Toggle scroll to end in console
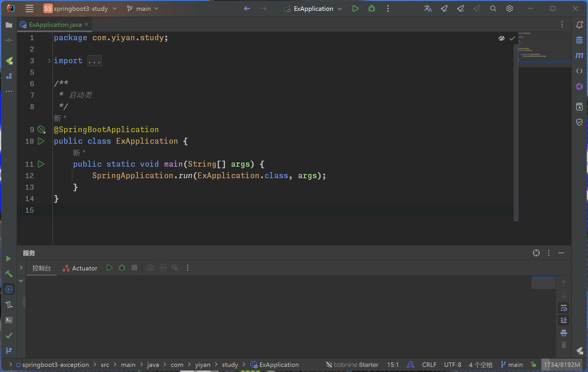This screenshot has width=588, height=372. pos(564,320)
